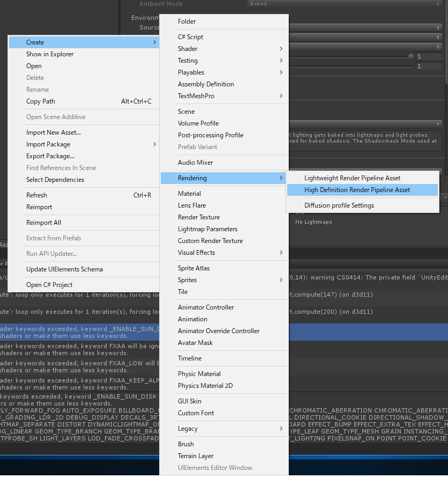Create a new Folder
Screen dimensions: 448x478
224,21
